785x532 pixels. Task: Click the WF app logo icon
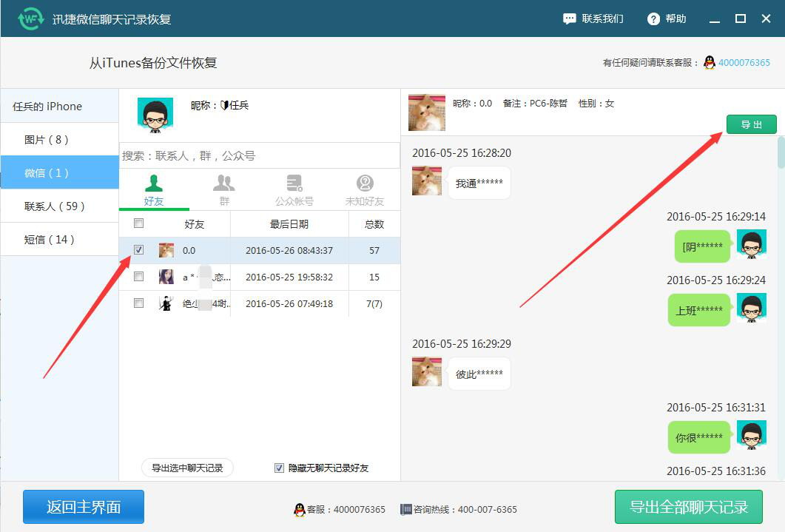[30, 19]
